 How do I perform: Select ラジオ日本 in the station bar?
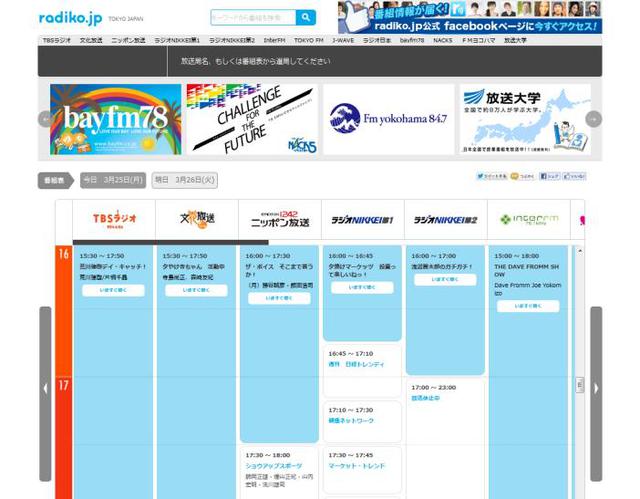[377, 40]
